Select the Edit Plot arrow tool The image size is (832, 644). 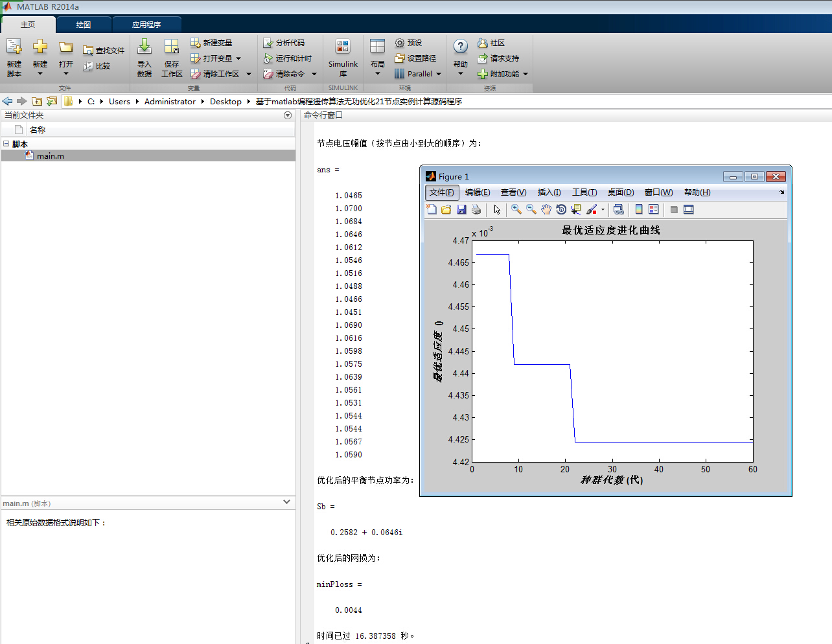[x=497, y=209]
